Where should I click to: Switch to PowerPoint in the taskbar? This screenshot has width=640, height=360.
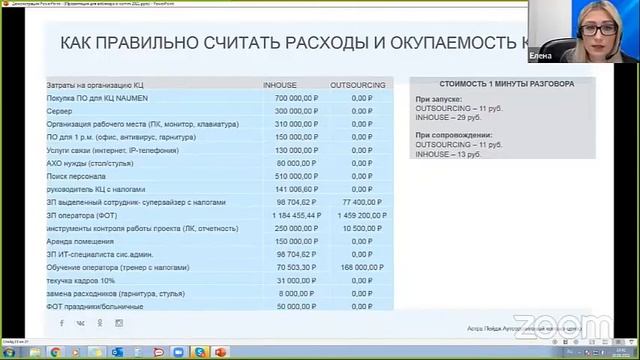click(x=220, y=352)
